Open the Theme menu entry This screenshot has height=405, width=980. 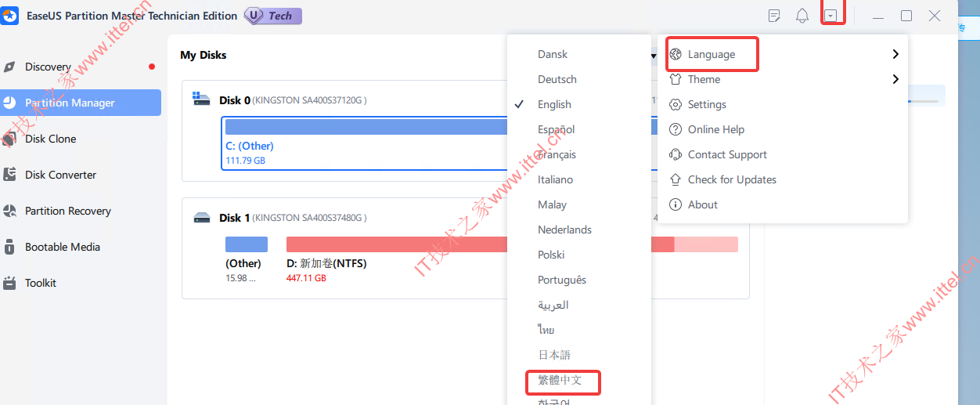[x=783, y=79]
